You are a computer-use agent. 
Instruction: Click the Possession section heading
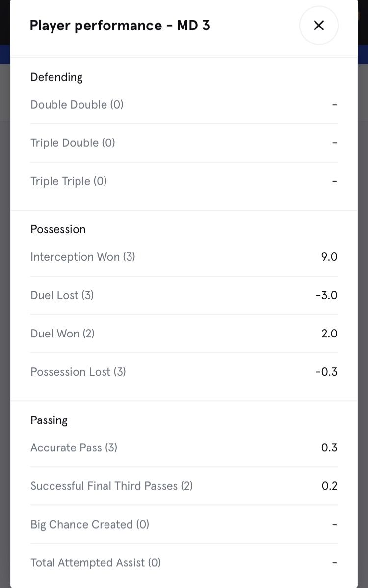pyautogui.click(x=58, y=229)
